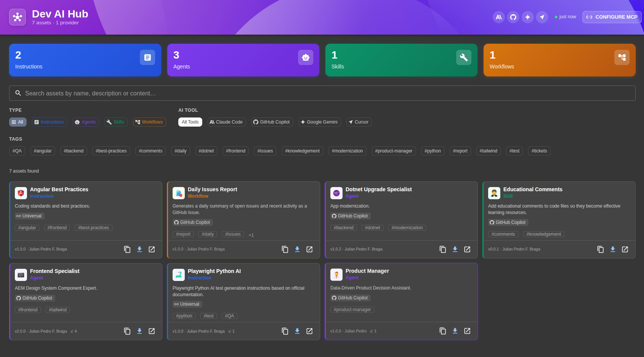The width and height of the screenshot is (644, 357).
Task: Open the Workflows summary card
Action: click(x=559, y=60)
